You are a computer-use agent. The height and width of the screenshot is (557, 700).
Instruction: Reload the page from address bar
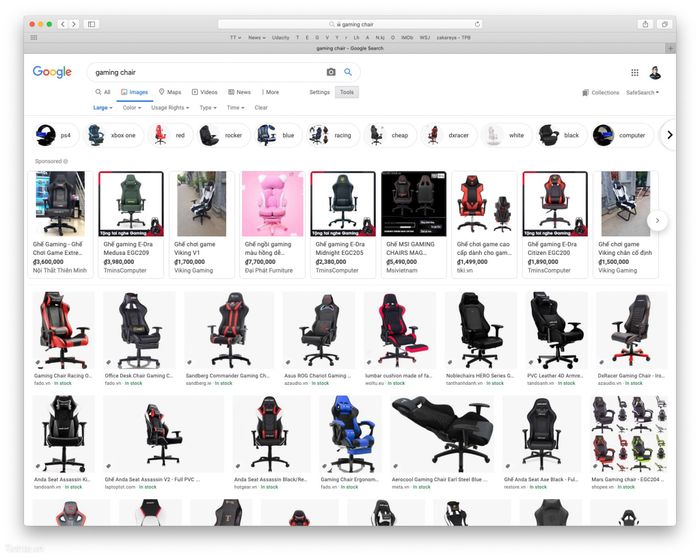pyautogui.click(x=477, y=24)
